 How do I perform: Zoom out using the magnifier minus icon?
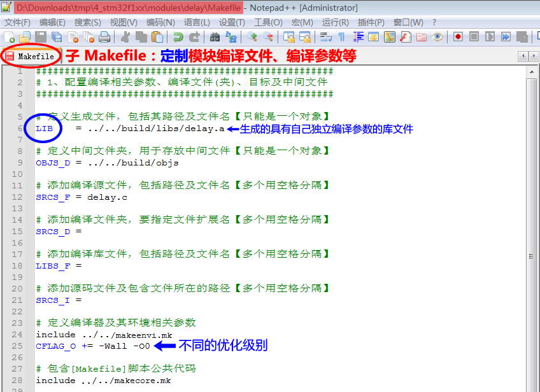tap(267, 38)
